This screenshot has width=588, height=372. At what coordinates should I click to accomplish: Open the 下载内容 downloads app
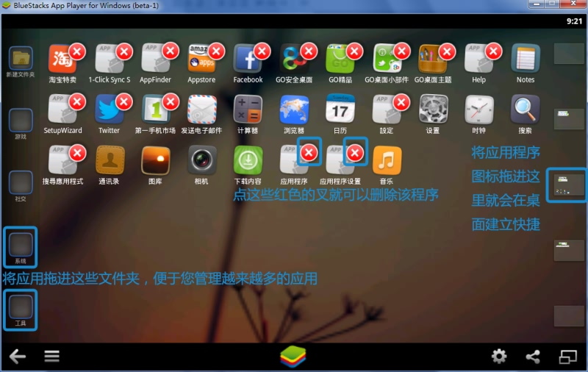(248, 160)
